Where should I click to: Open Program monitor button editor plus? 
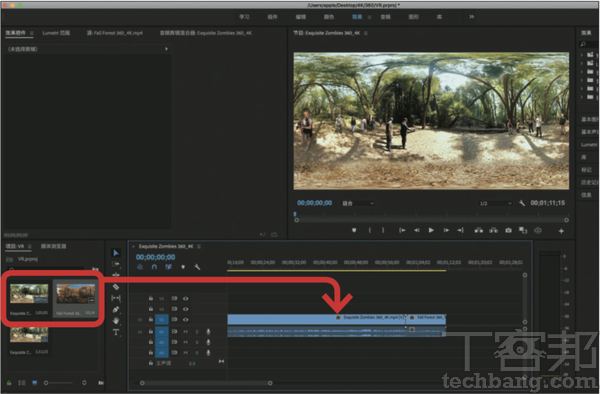[561, 231]
